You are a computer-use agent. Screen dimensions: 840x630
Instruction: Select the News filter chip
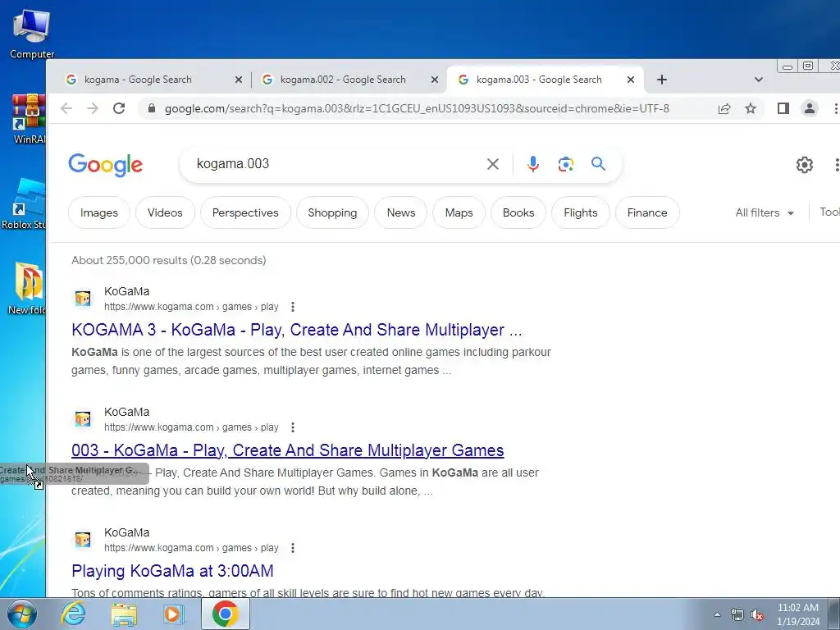point(400,212)
